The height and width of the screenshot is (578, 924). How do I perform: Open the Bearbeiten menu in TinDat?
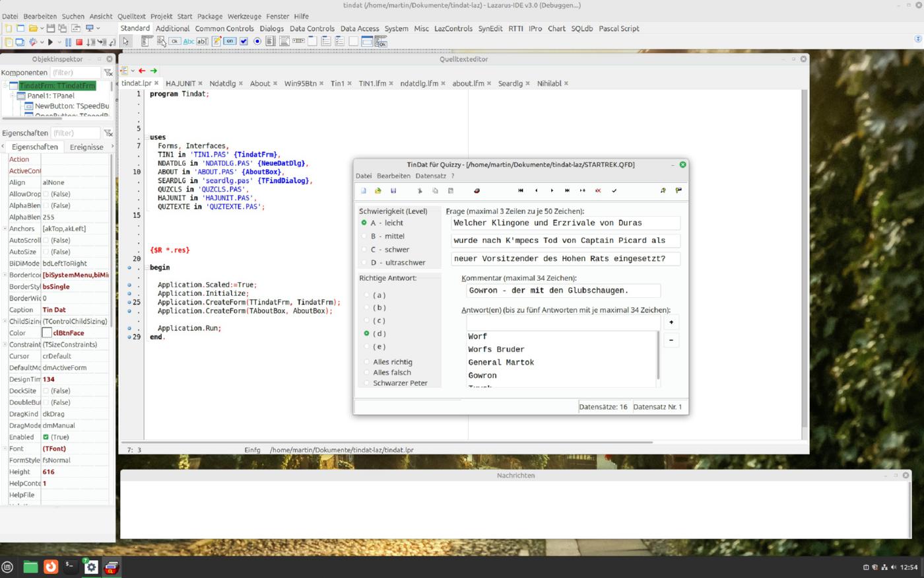tap(393, 176)
